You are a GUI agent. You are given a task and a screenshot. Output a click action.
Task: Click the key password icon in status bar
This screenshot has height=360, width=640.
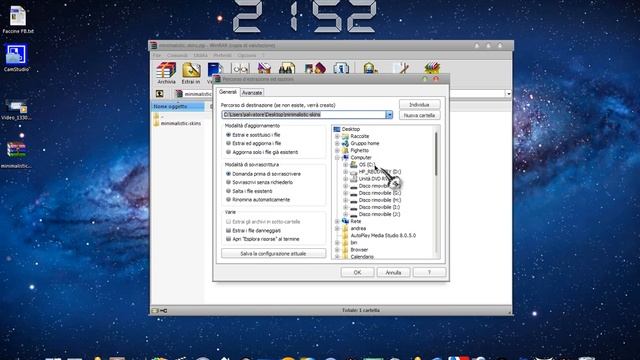(163, 311)
